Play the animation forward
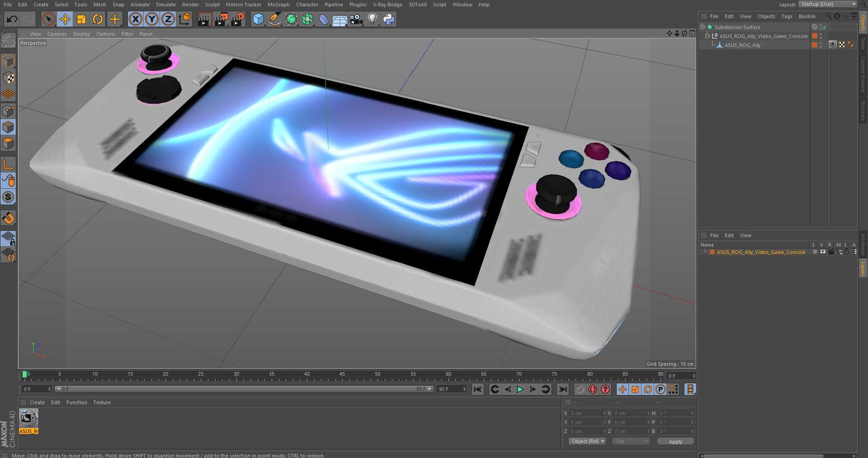This screenshot has height=458, width=868. pyautogui.click(x=520, y=389)
